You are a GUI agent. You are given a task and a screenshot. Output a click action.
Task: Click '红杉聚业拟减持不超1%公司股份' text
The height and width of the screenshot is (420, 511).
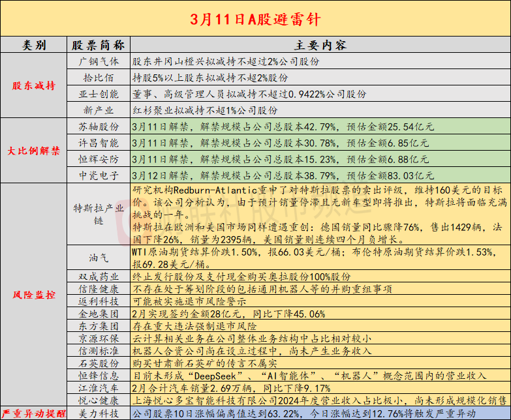coord(205,110)
